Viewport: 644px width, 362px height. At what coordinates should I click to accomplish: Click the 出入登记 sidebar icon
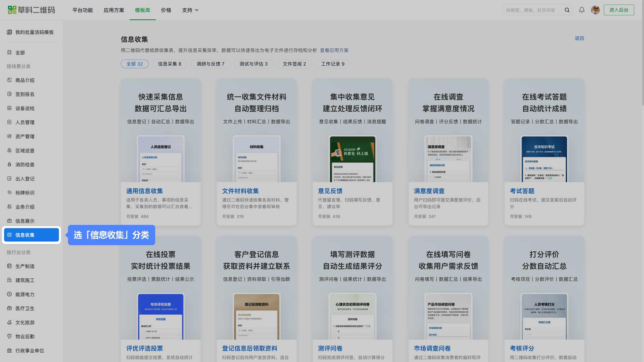click(9, 179)
